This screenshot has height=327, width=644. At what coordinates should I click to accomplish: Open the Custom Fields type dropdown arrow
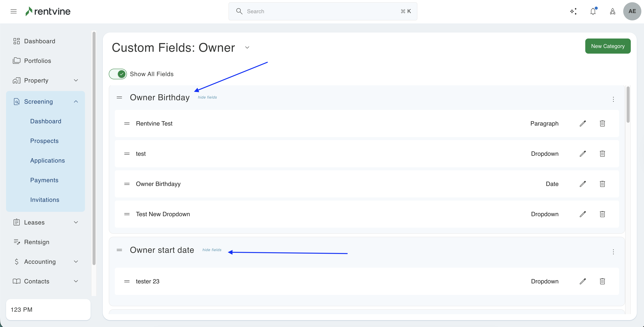click(247, 48)
